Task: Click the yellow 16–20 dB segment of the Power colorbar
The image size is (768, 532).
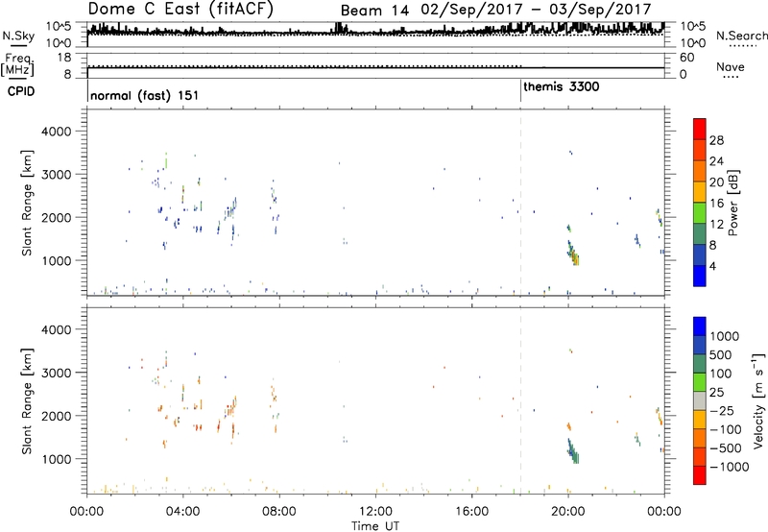Action: click(x=700, y=192)
